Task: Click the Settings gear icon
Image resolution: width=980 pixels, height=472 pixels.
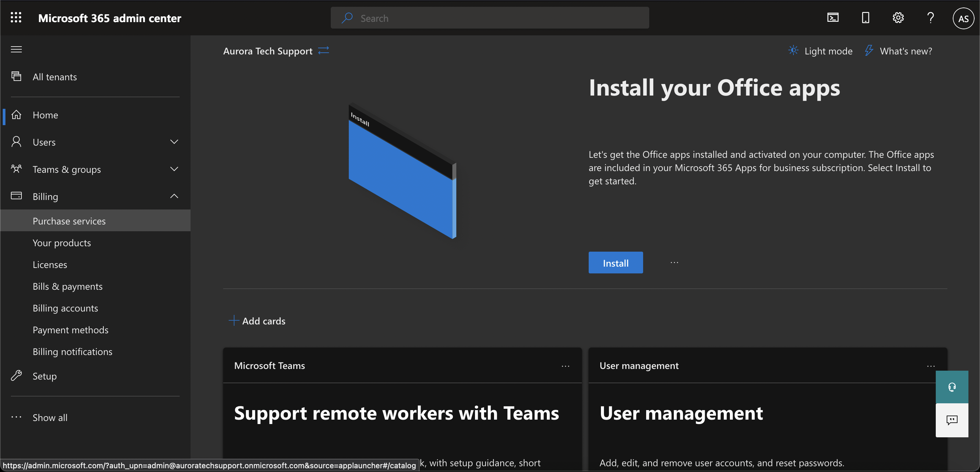Action: [898, 17]
